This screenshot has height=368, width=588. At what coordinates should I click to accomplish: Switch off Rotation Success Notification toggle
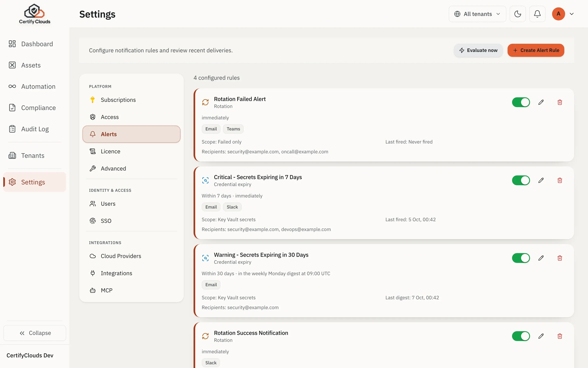pyautogui.click(x=521, y=336)
